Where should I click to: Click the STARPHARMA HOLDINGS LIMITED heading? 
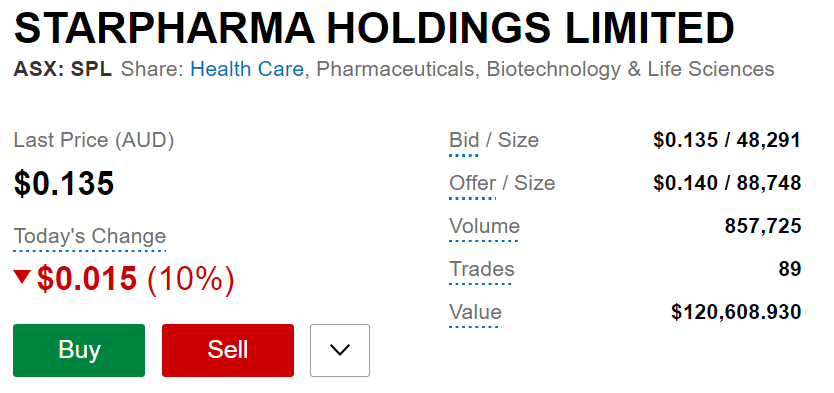tap(374, 28)
